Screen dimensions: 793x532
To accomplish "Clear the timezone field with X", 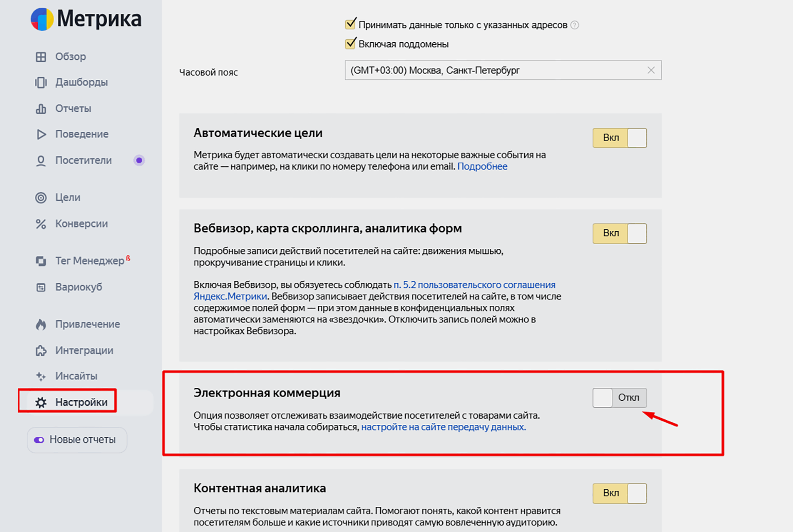I will (651, 71).
